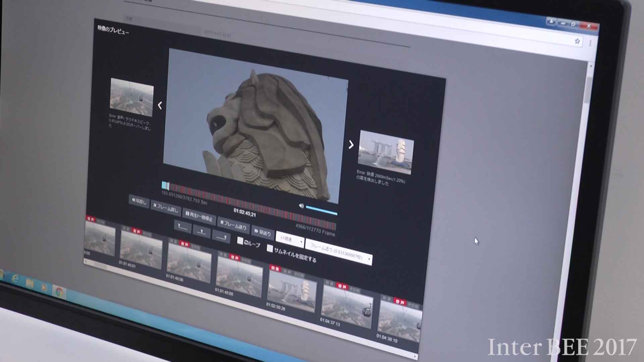The image size is (644, 362).
Task: Open File Explorer from the taskbar
Action: [x=30, y=284]
